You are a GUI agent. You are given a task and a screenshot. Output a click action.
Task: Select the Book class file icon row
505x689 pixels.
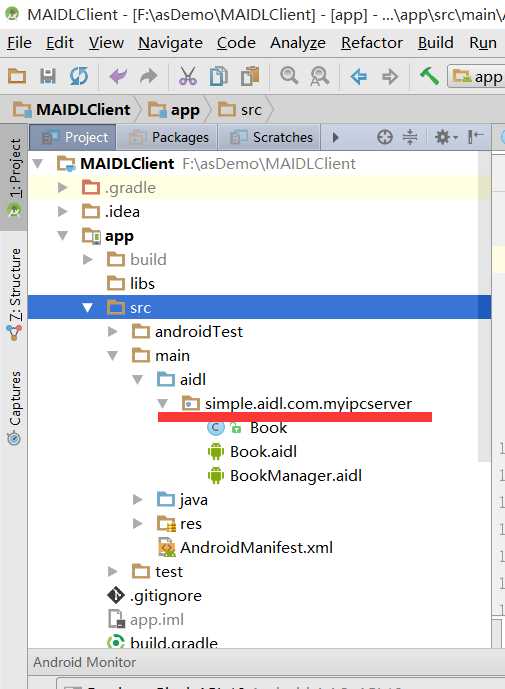(247, 428)
